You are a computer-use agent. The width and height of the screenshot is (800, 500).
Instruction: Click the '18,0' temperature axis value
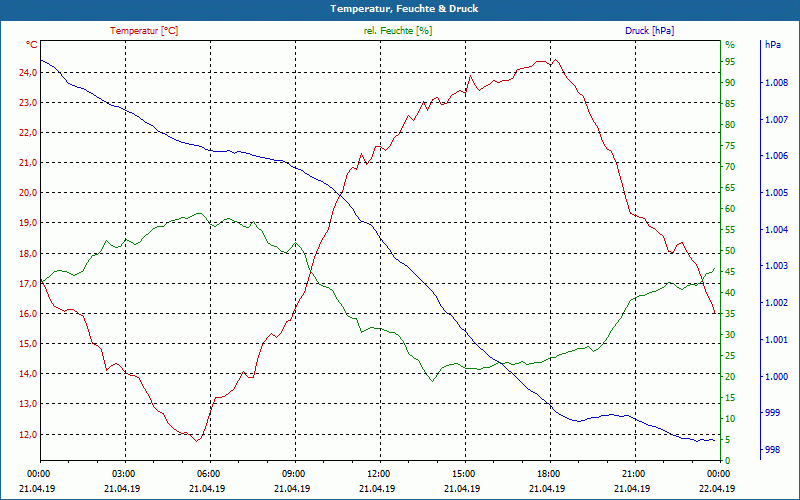tap(28, 254)
